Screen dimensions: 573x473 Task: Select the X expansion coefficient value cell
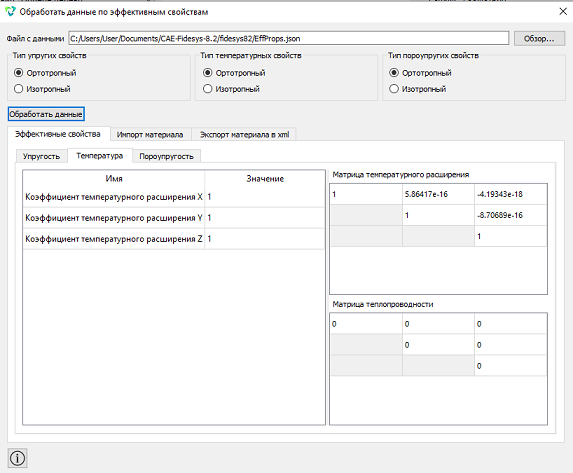point(265,197)
